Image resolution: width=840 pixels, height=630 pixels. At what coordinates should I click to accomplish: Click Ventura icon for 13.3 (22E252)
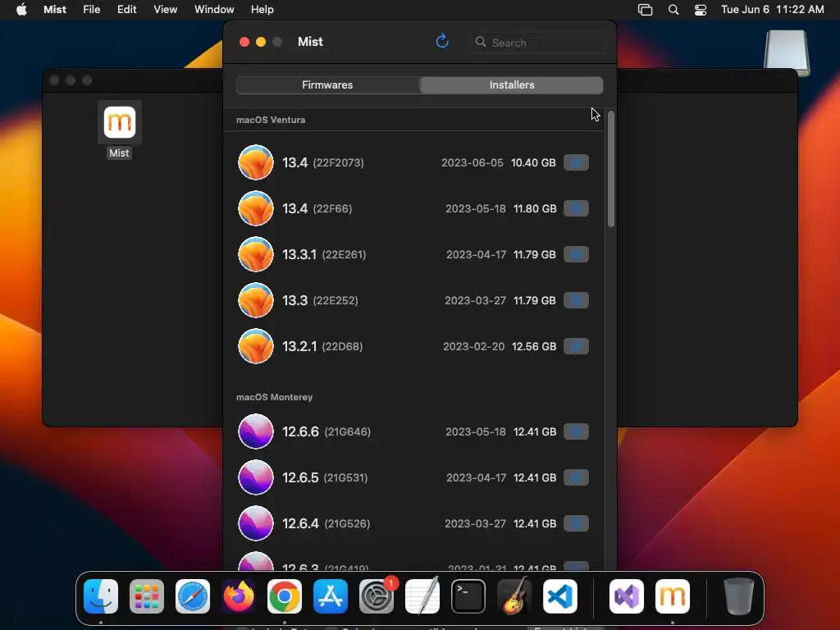pyautogui.click(x=256, y=300)
